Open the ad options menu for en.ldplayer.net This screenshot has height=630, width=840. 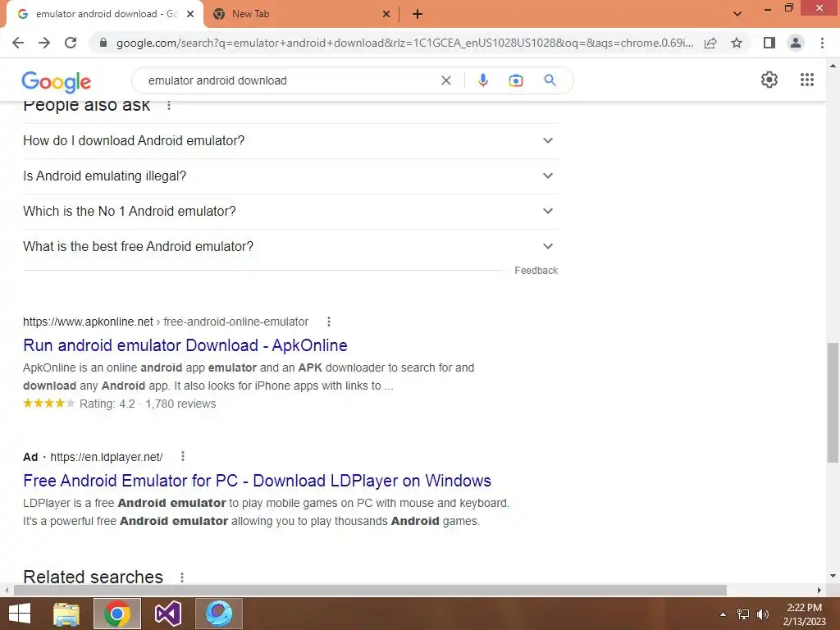click(183, 456)
